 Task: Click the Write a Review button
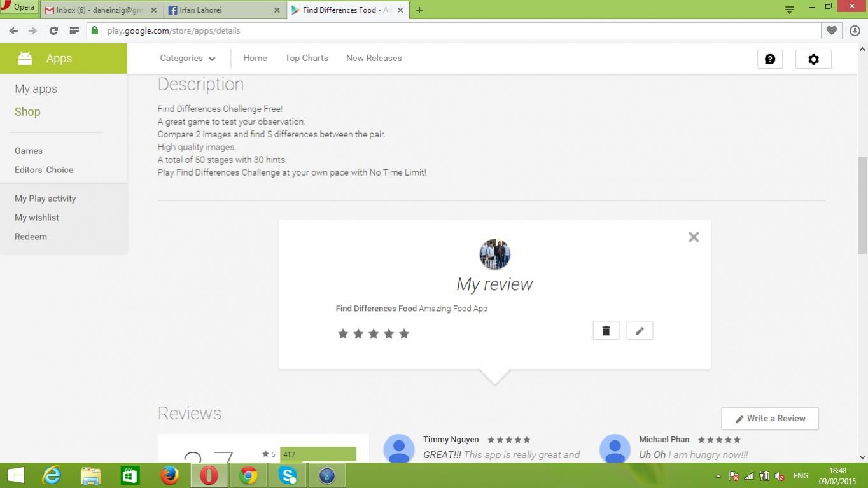[770, 419]
